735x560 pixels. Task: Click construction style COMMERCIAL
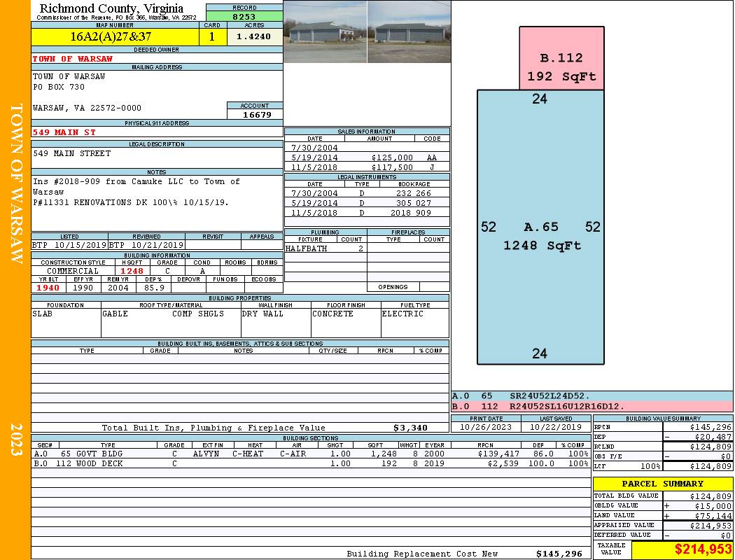pyautogui.click(x=73, y=271)
